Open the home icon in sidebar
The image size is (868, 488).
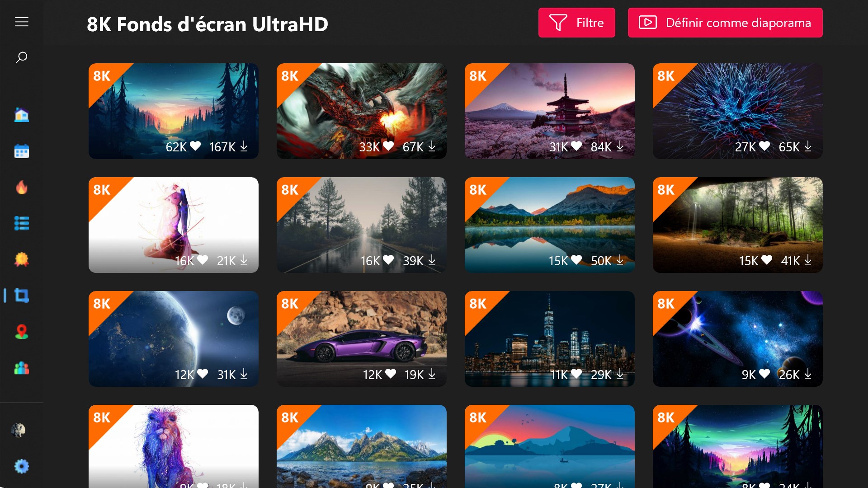pos(22,115)
